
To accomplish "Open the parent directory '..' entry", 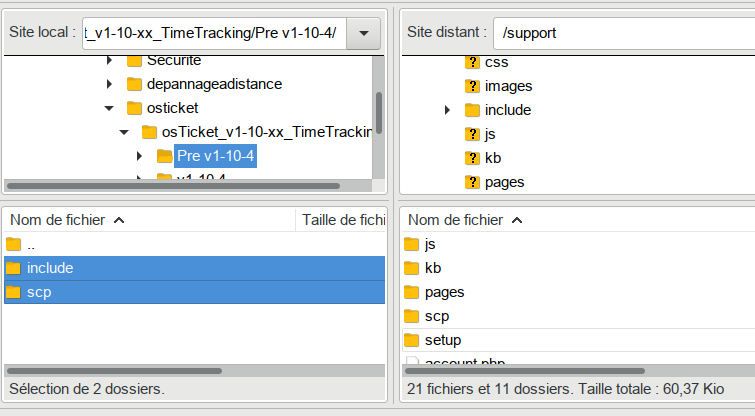I will click(x=30, y=244).
